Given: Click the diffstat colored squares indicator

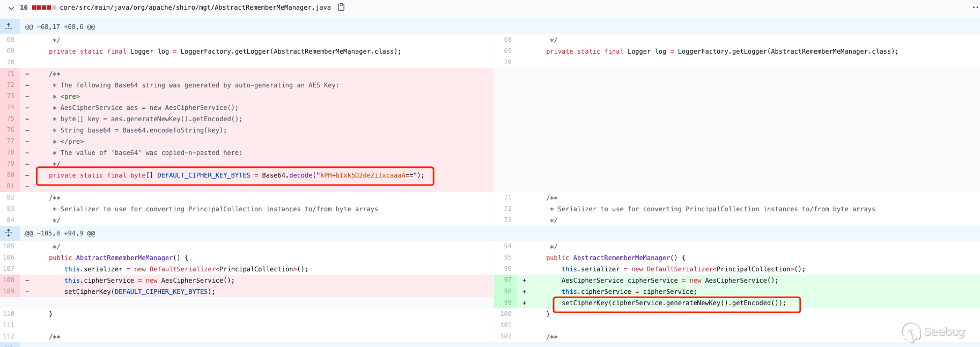Looking at the screenshot, I should click(43, 8).
